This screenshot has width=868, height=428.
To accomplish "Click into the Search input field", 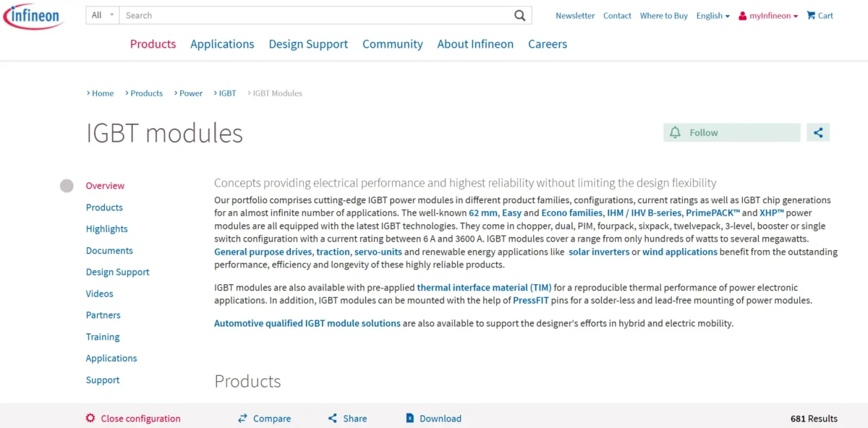I will (x=315, y=15).
